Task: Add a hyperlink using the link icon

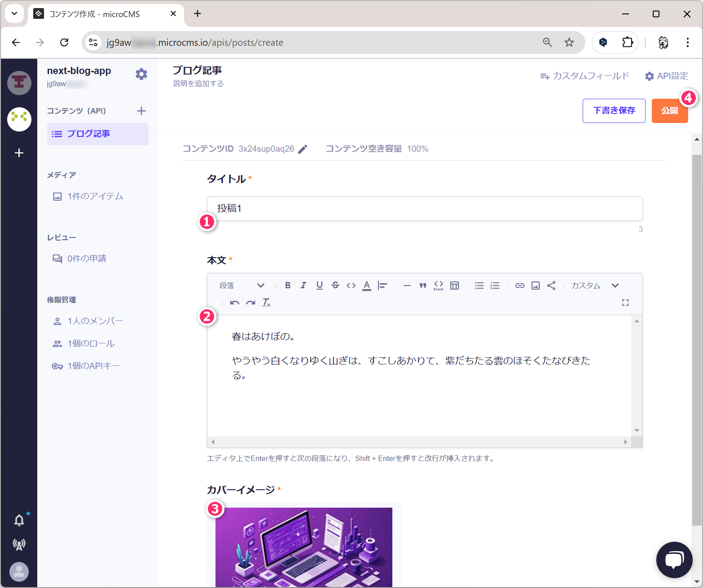Action: [519, 285]
